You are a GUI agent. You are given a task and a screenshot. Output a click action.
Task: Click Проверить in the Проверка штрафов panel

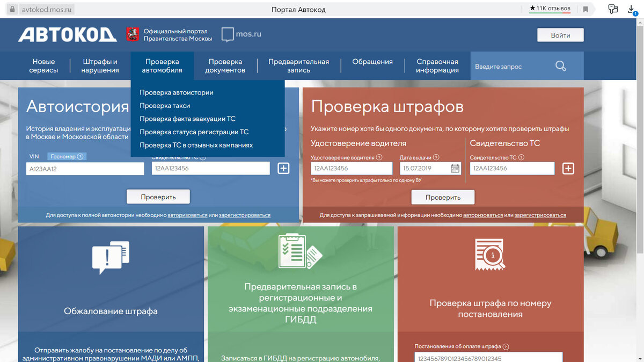[x=443, y=197]
